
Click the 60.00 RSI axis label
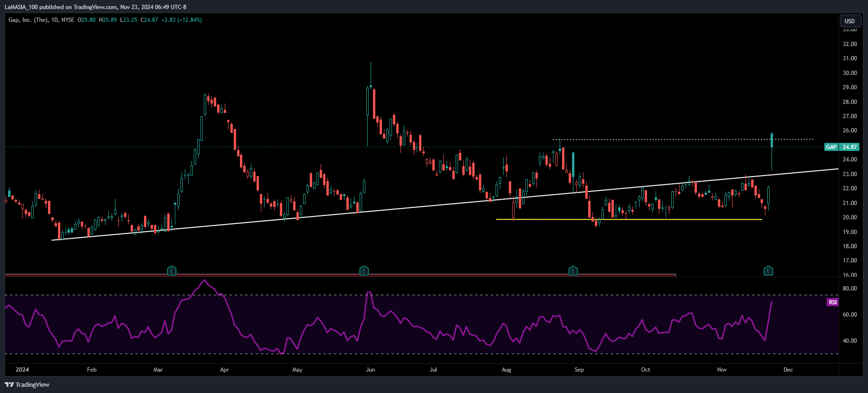(849, 315)
